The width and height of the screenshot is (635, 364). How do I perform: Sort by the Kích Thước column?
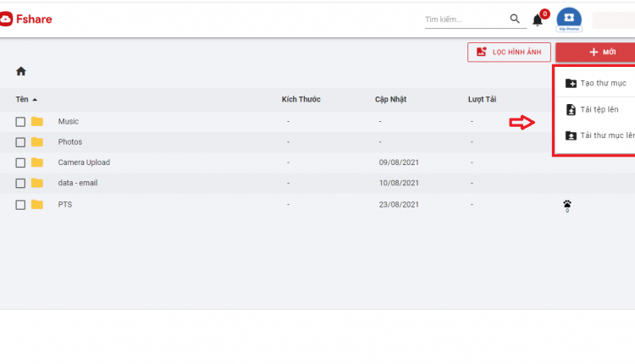coord(301,99)
